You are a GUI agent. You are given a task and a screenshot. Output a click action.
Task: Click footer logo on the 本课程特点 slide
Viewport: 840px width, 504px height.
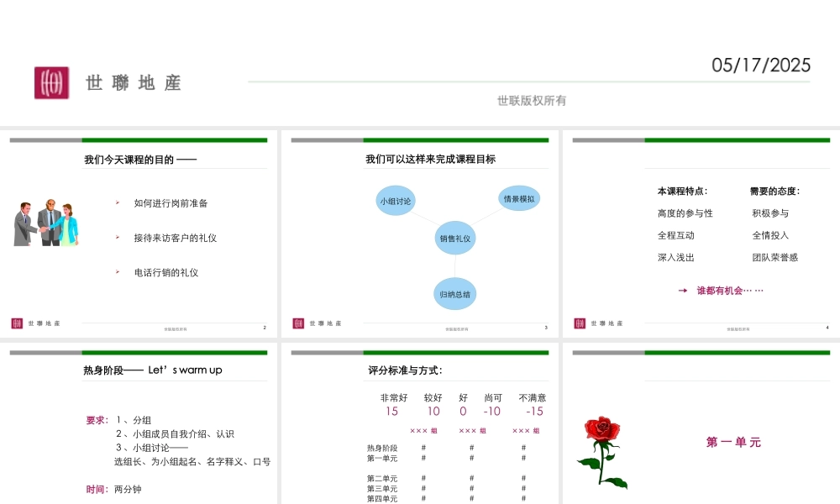pos(580,323)
